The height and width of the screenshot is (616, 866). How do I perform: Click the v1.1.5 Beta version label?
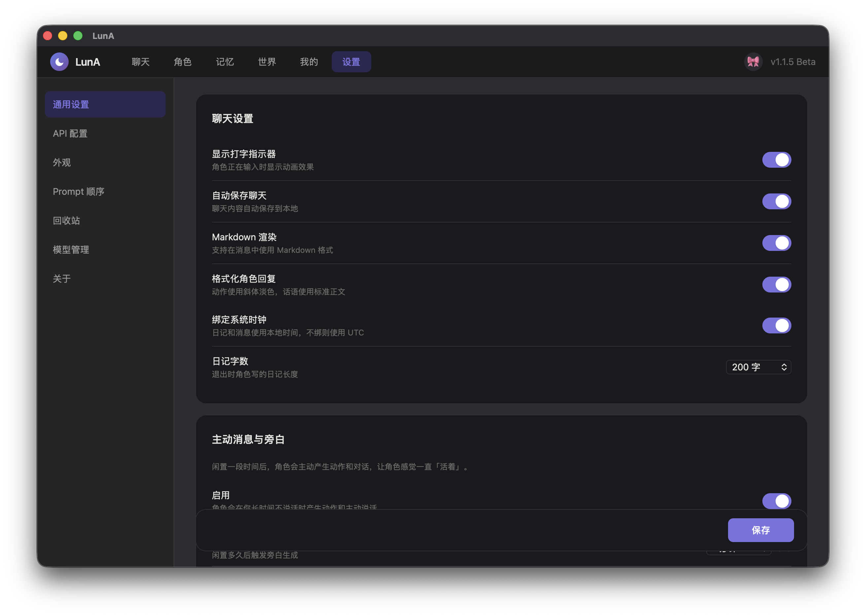click(x=792, y=62)
